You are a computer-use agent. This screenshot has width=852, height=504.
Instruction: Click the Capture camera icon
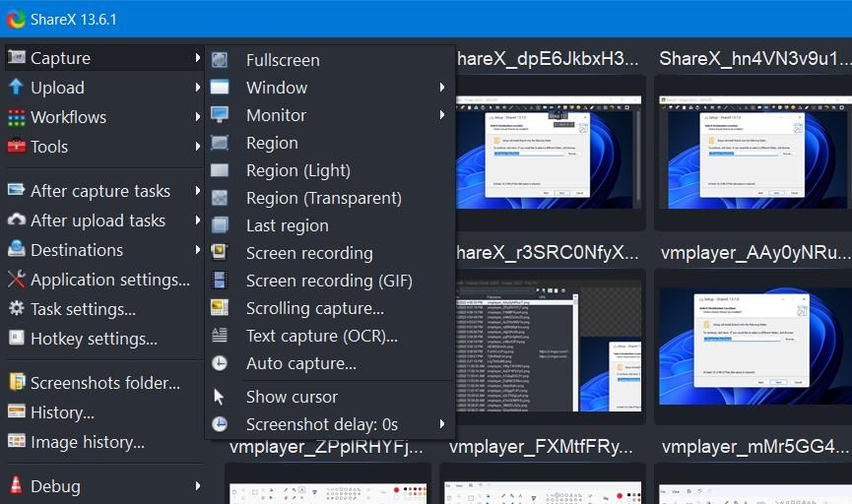pos(17,57)
